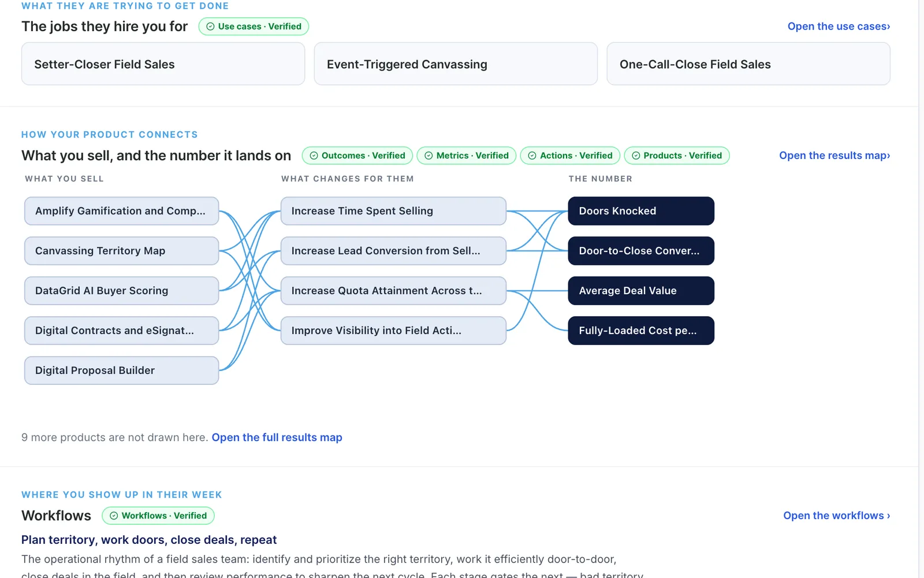Image resolution: width=924 pixels, height=578 pixels.
Task: Select the Event-Triggered Canvassing card
Action: coord(456,64)
